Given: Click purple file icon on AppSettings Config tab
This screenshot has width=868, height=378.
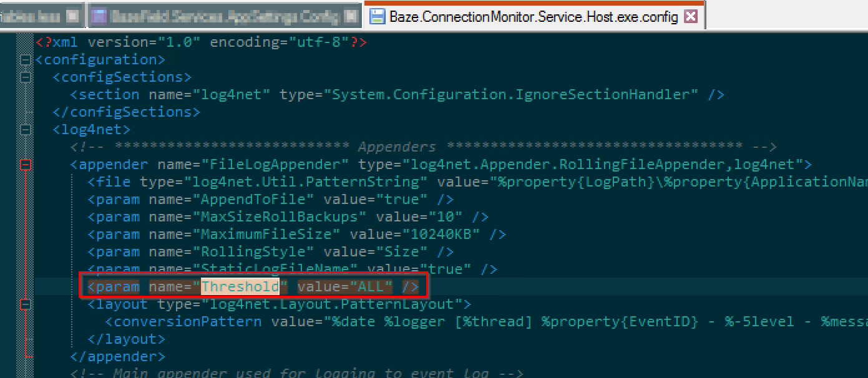Looking at the screenshot, I should click(x=98, y=17).
